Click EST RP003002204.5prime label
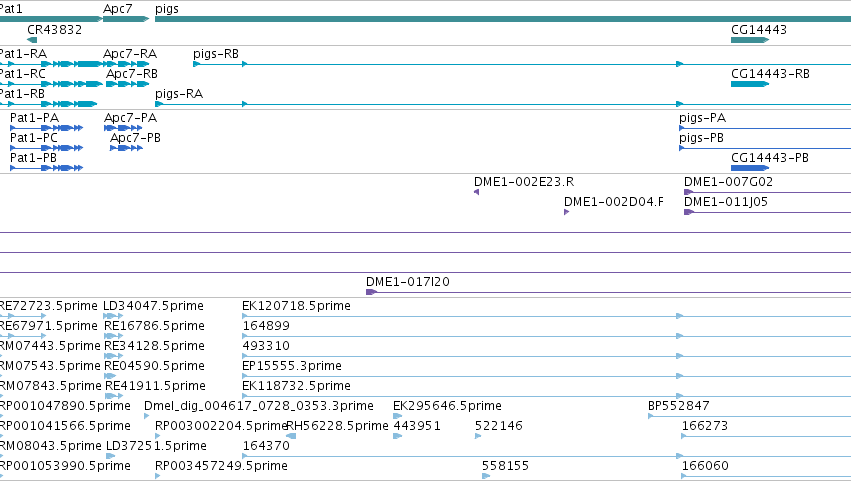This screenshot has height=481, width=851. (220, 426)
